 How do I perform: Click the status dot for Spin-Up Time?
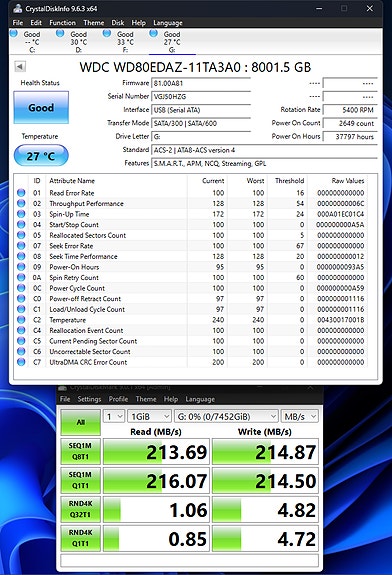[21, 214]
